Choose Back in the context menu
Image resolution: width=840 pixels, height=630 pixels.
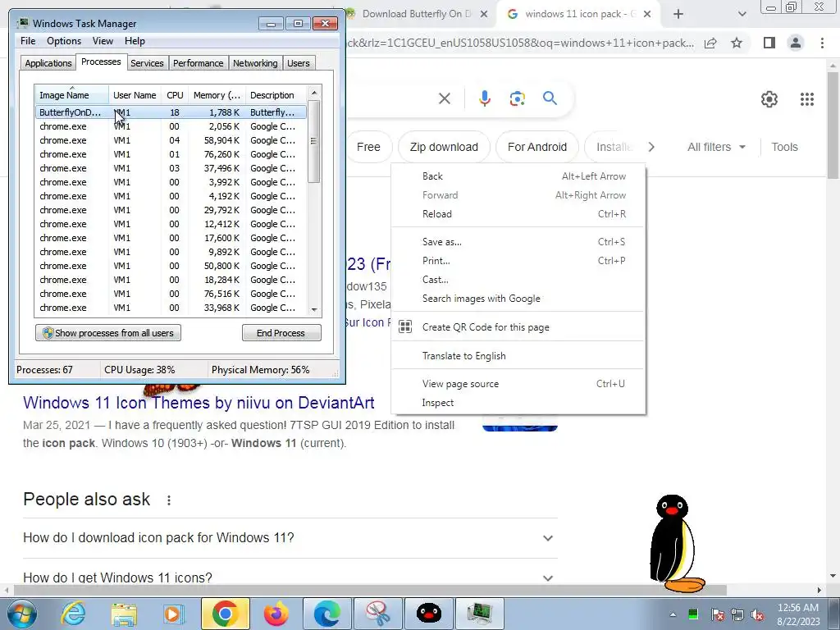[x=518, y=176]
